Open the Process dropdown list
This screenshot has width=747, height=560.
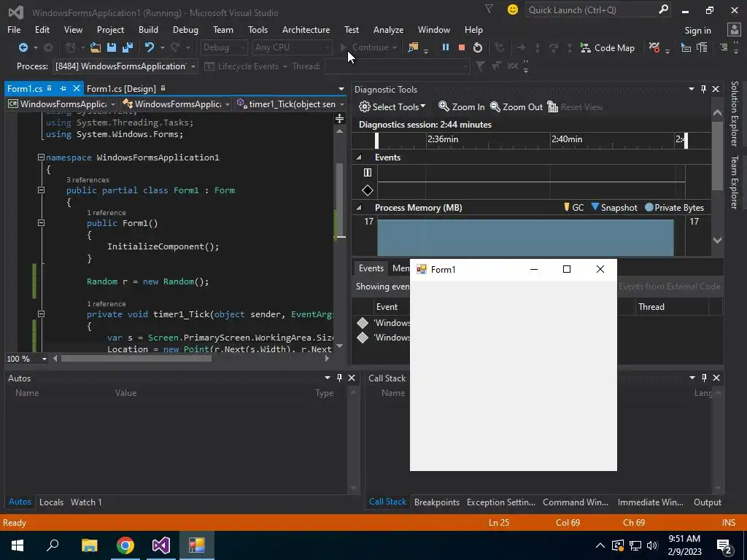[193, 66]
